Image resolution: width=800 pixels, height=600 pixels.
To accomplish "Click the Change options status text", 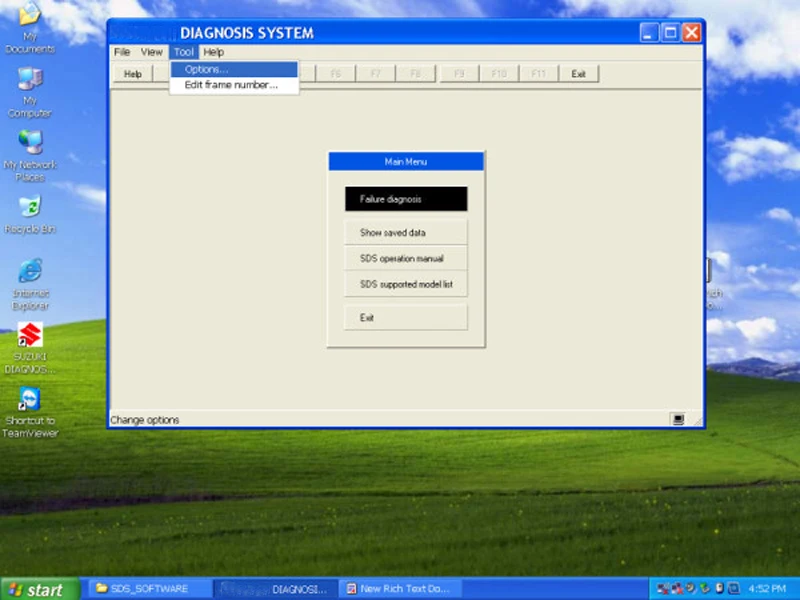I will [145, 420].
